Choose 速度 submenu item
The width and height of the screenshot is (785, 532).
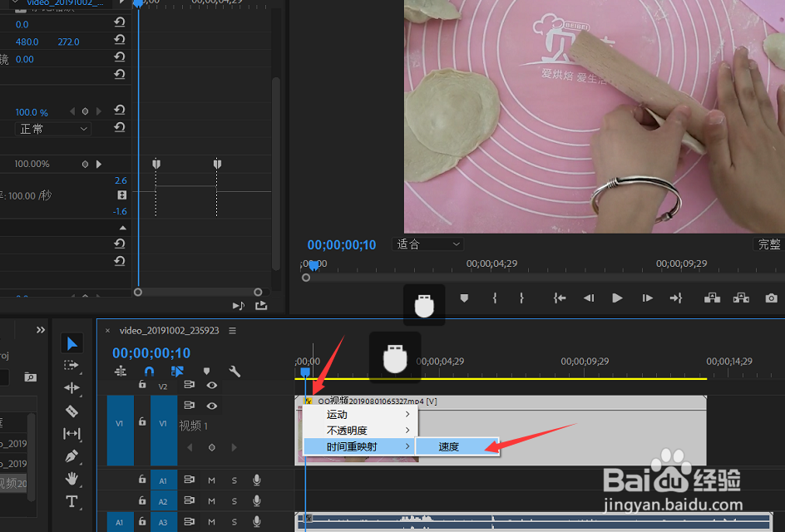[x=457, y=446]
